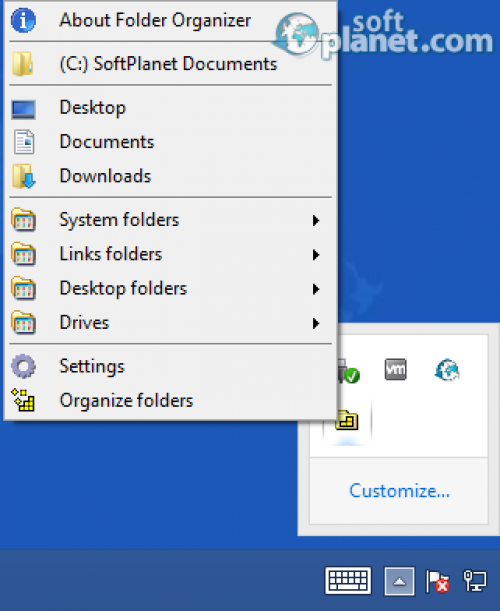Click the blue info icon beside About
500x611 pixels.
tap(23, 20)
